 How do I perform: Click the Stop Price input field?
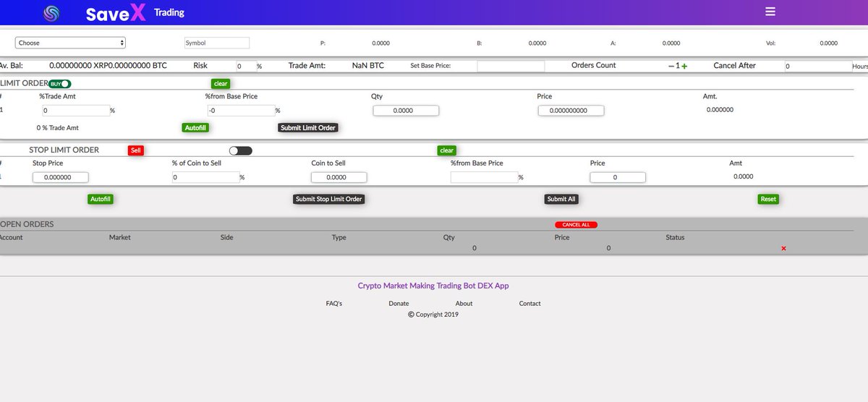(x=61, y=177)
